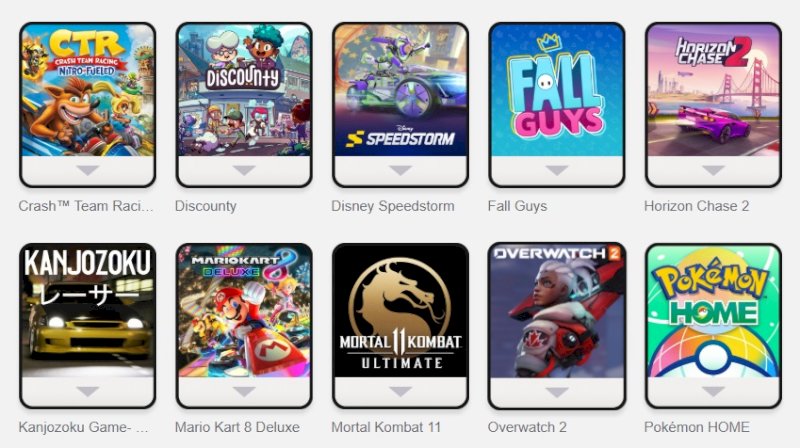Click the Pokémon HOME title label

click(x=696, y=427)
